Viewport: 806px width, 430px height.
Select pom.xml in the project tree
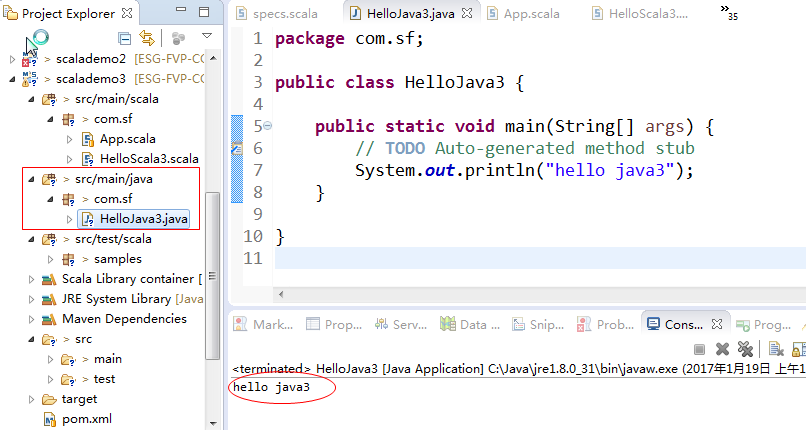(x=87, y=419)
